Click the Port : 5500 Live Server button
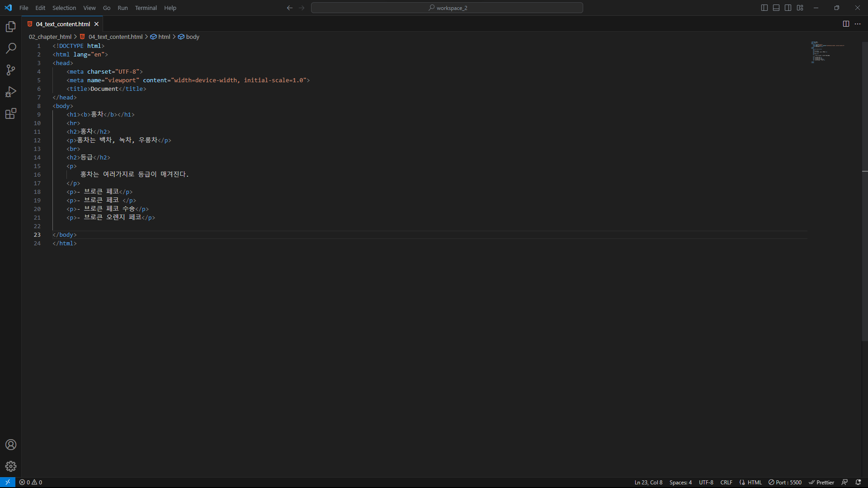The image size is (868, 488). click(x=785, y=482)
